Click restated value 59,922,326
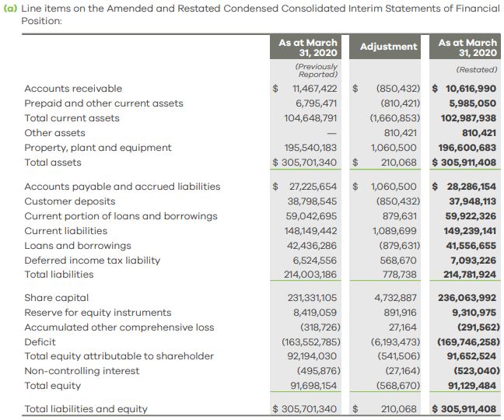This screenshot has height=420, width=504. coord(471,216)
